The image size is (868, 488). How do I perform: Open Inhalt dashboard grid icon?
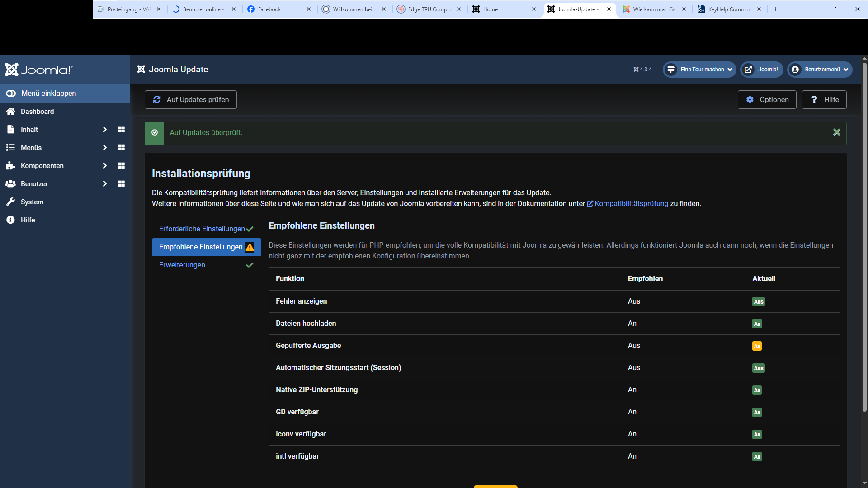coord(121,130)
